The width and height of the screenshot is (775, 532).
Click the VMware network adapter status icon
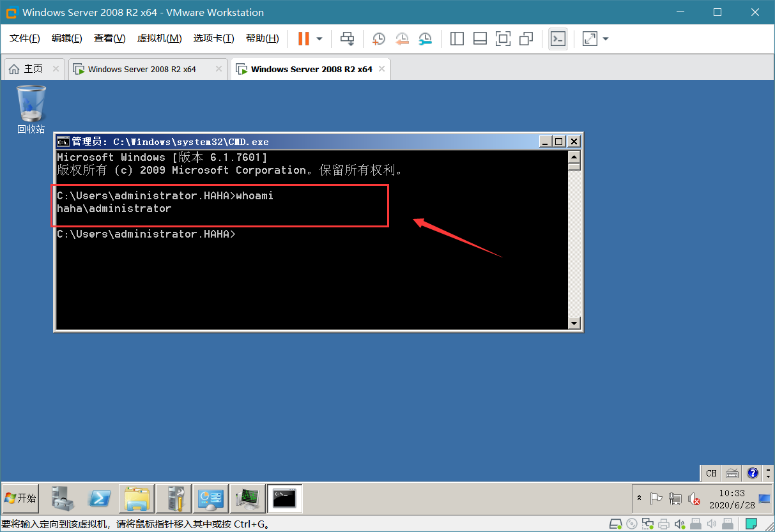click(648, 524)
